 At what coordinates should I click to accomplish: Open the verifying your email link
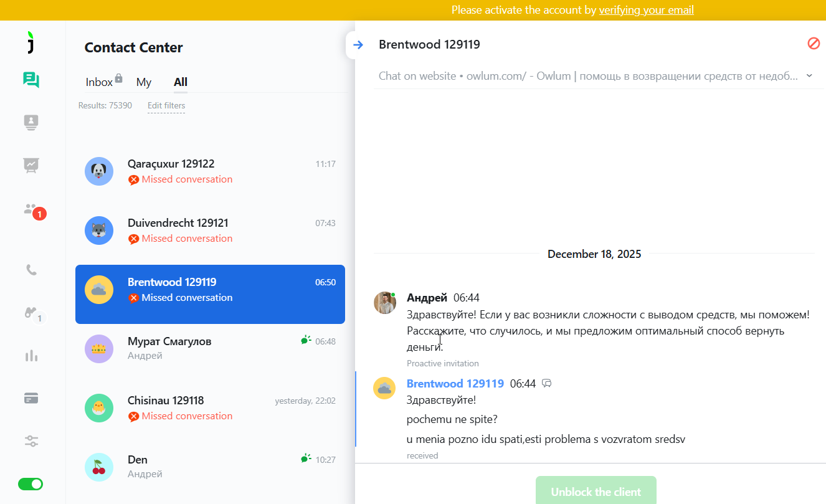click(x=646, y=10)
